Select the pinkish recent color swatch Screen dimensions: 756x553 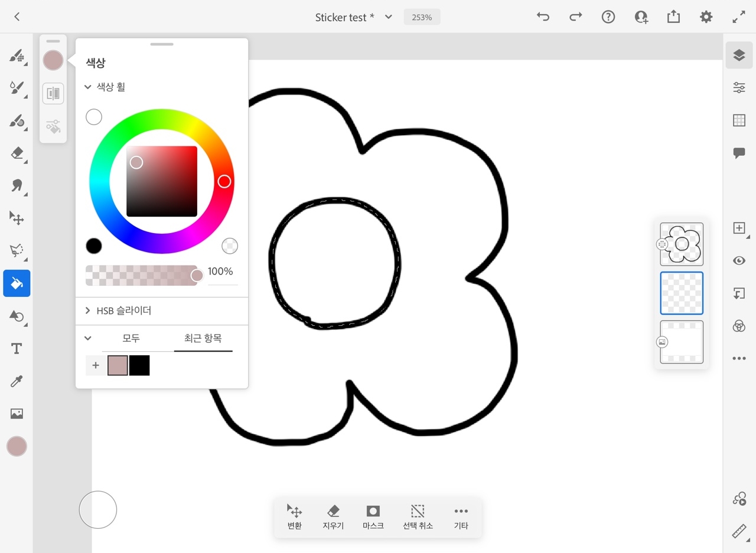[118, 365]
